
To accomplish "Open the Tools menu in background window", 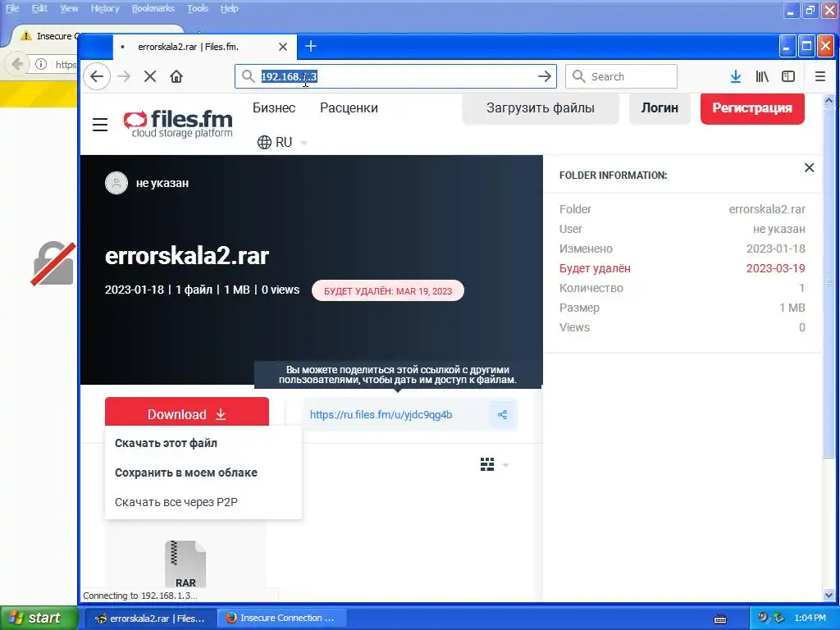I will tap(197, 8).
